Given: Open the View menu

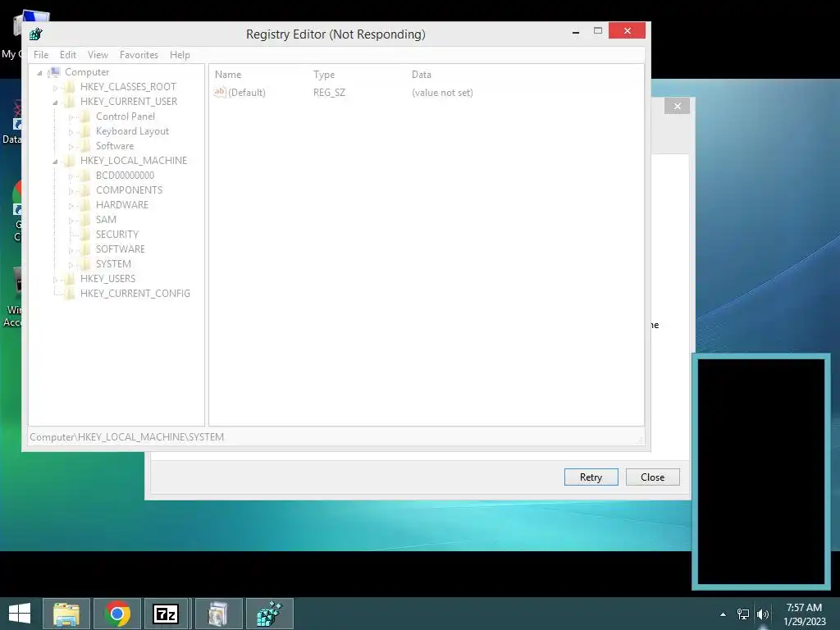Looking at the screenshot, I should (98, 55).
